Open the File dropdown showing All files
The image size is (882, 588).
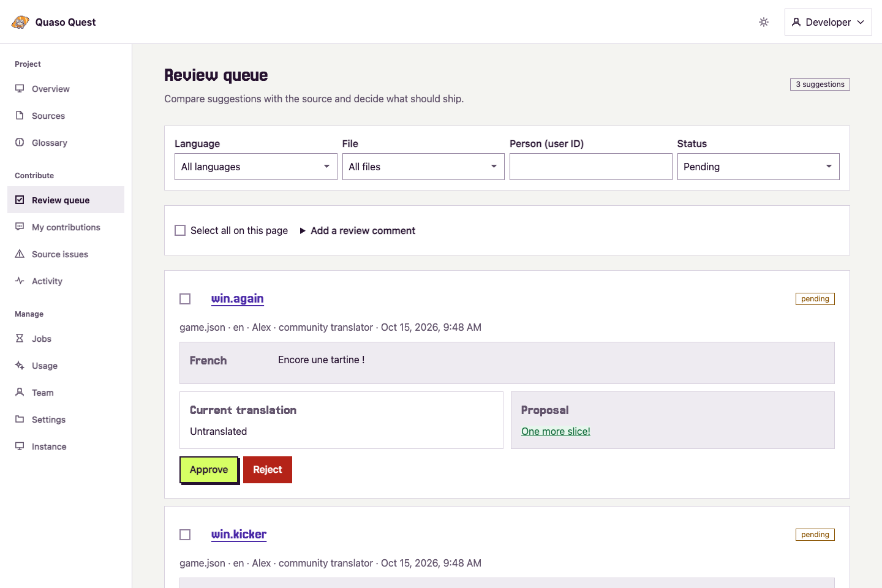[x=423, y=167]
